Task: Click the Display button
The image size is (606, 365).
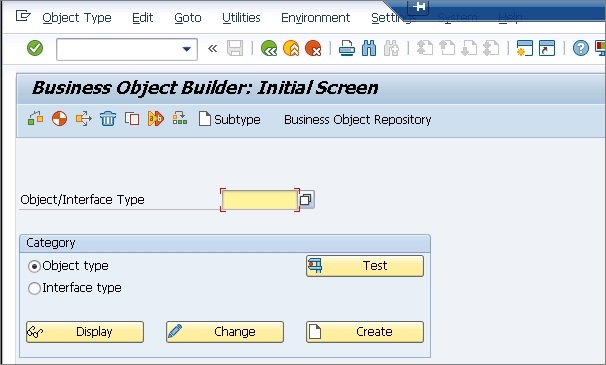Action: tap(85, 332)
